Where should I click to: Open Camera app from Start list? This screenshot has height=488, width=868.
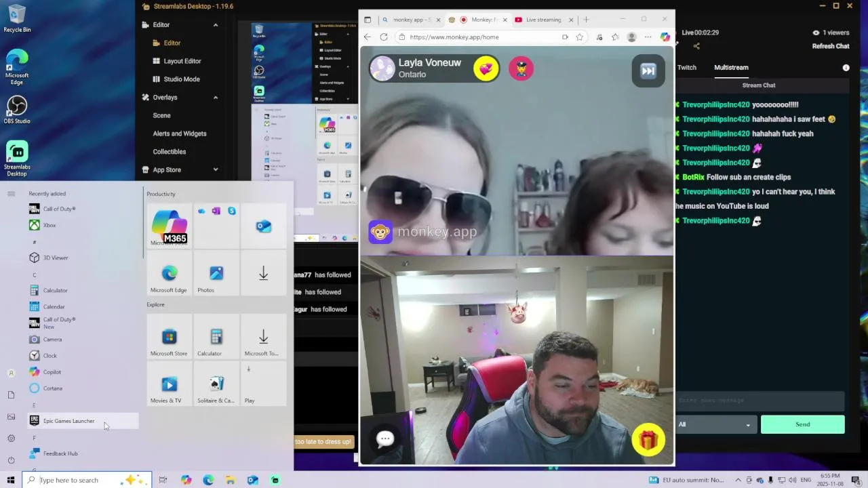(x=81, y=339)
